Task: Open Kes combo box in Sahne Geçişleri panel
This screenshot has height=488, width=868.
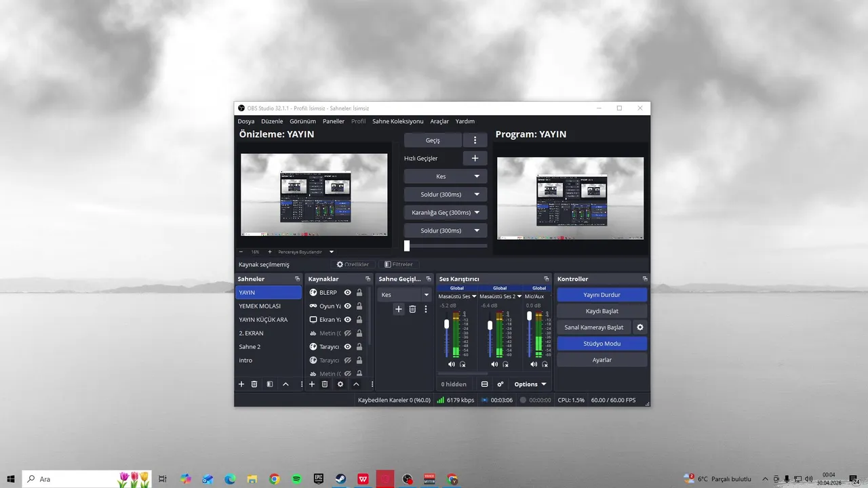Action: (x=404, y=295)
